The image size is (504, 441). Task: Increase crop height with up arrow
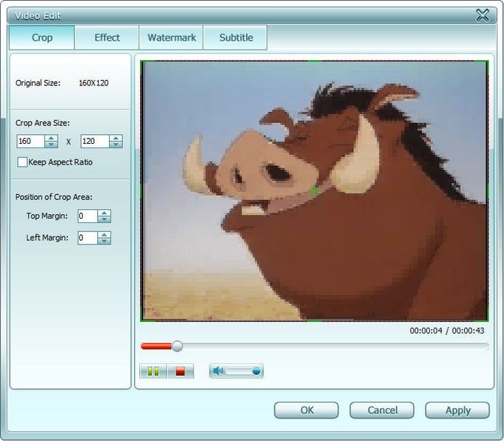[116, 138]
